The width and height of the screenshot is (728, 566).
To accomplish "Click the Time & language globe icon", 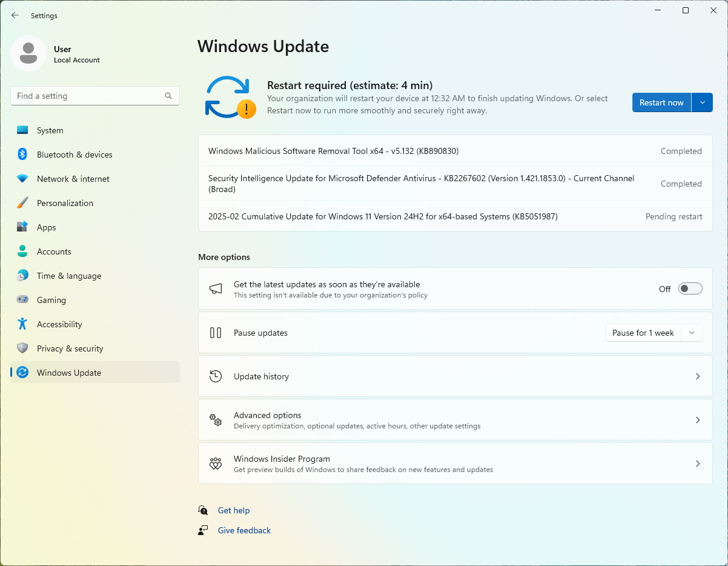I will coord(22,276).
